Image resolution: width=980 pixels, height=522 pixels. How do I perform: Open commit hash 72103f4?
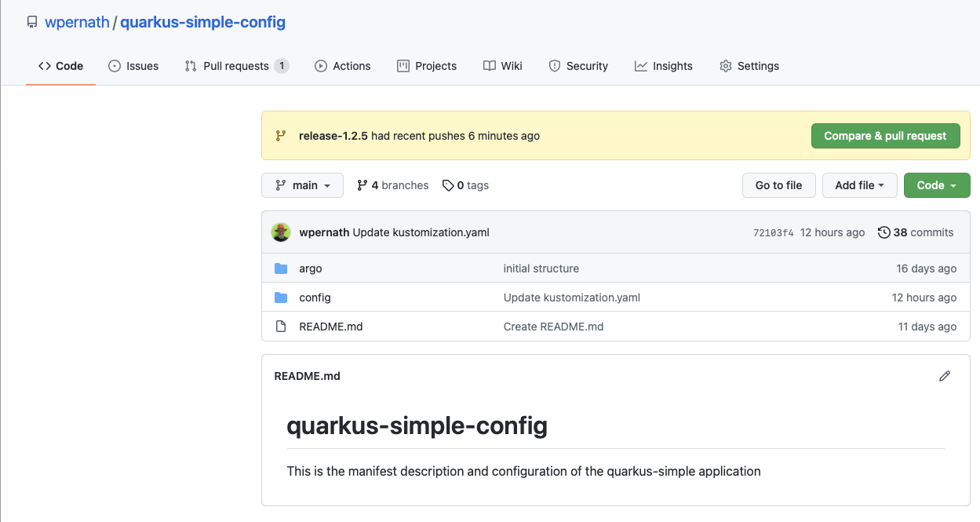tap(774, 232)
